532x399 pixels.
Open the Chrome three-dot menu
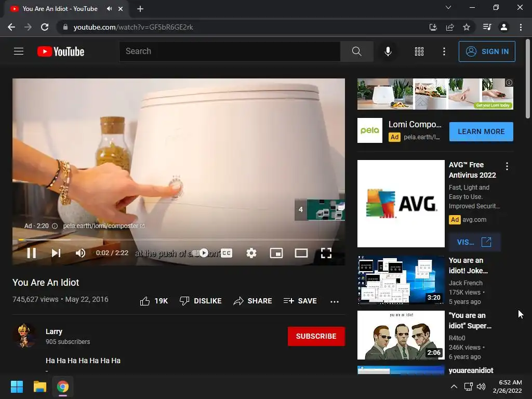(521, 27)
